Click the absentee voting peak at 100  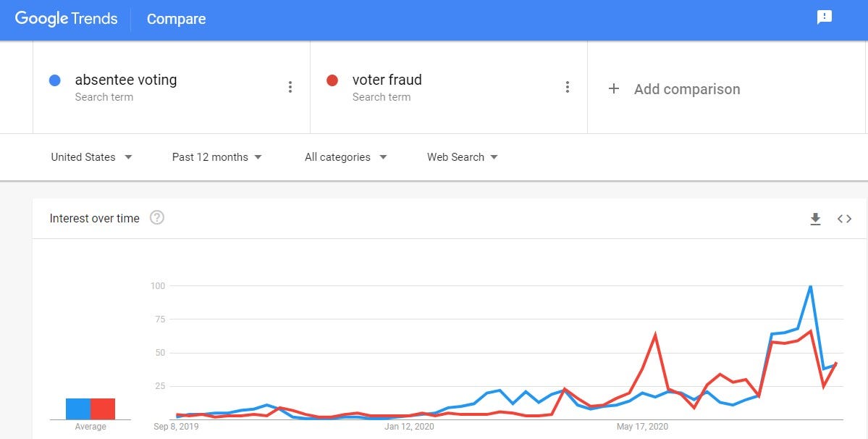810,286
